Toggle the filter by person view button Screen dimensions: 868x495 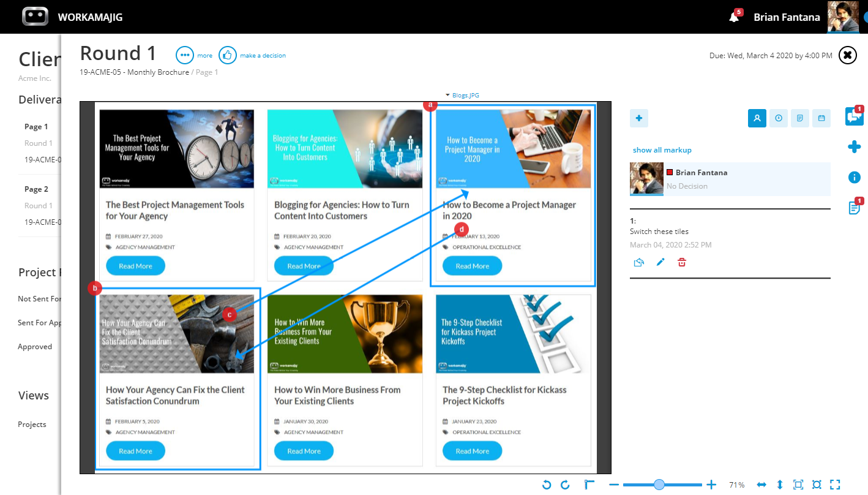[757, 118]
